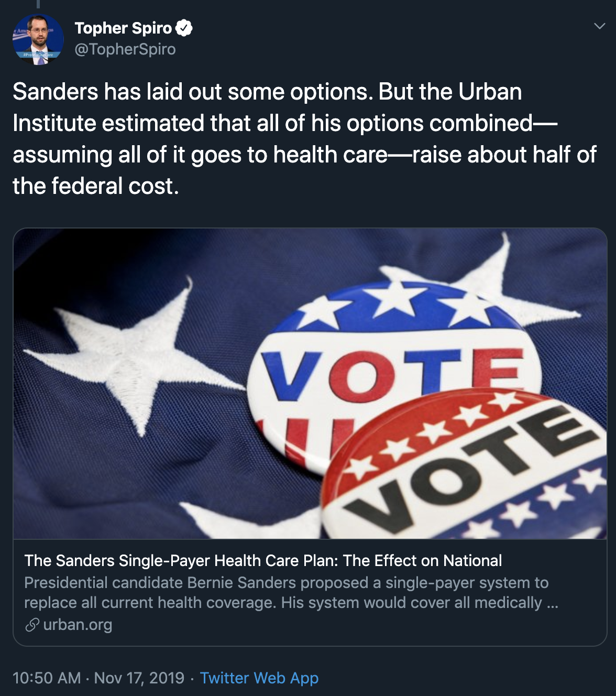Open Topher Spiro's profile avatar
Screen dimensions: 616x696
click(x=38, y=39)
